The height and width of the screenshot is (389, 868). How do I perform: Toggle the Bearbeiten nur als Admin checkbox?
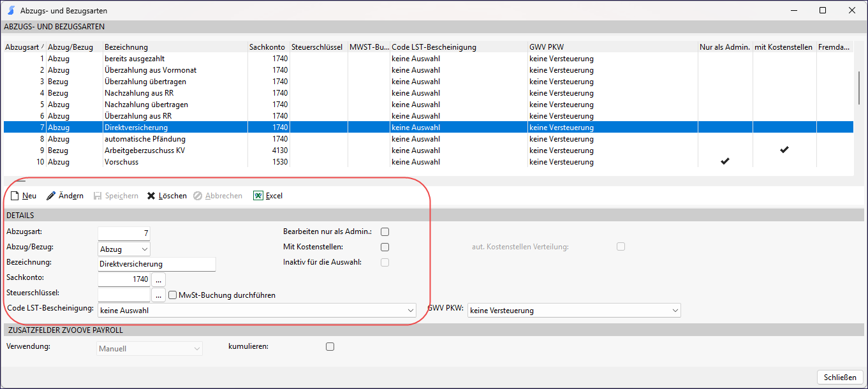click(385, 232)
